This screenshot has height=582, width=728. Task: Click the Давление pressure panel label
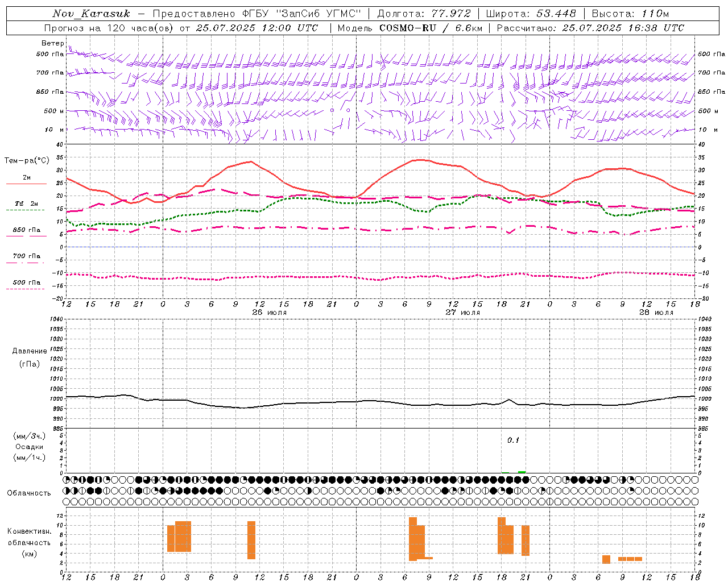(30, 351)
